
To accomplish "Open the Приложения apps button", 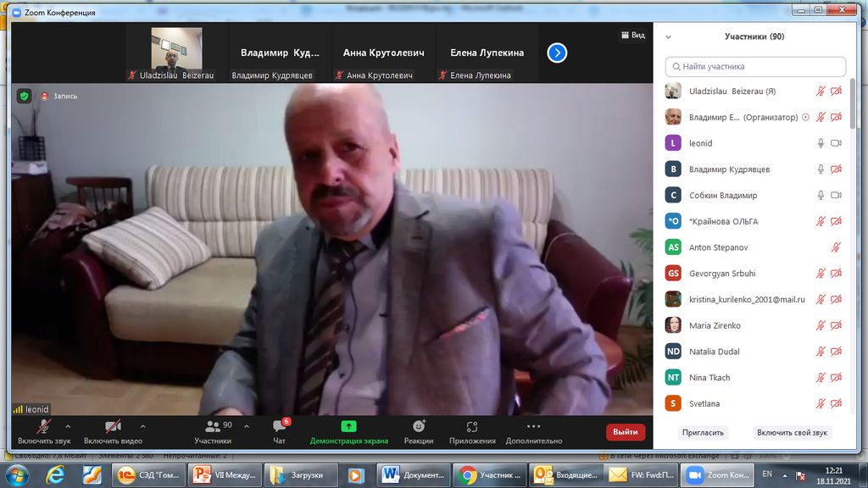I will click(x=472, y=432).
